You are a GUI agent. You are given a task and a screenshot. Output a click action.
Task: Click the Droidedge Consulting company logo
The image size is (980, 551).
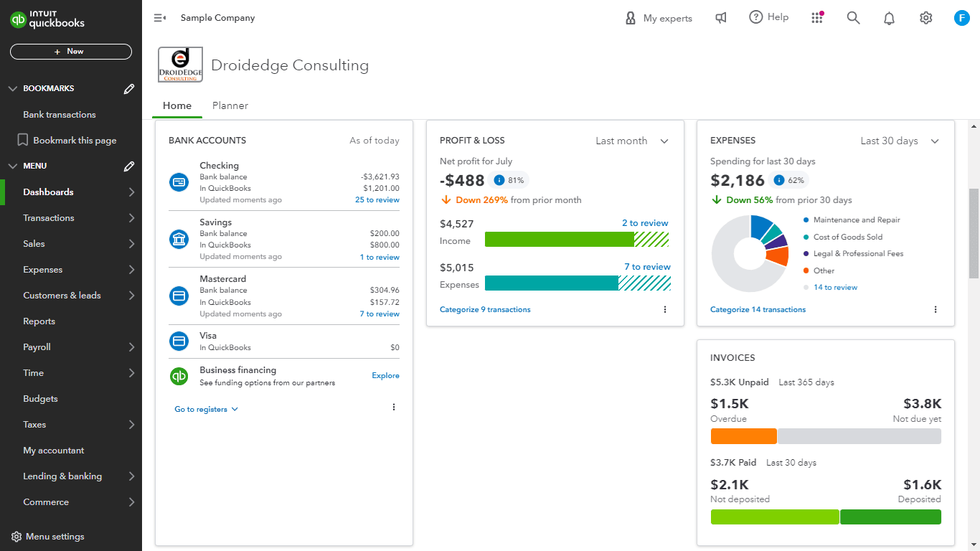[180, 65]
